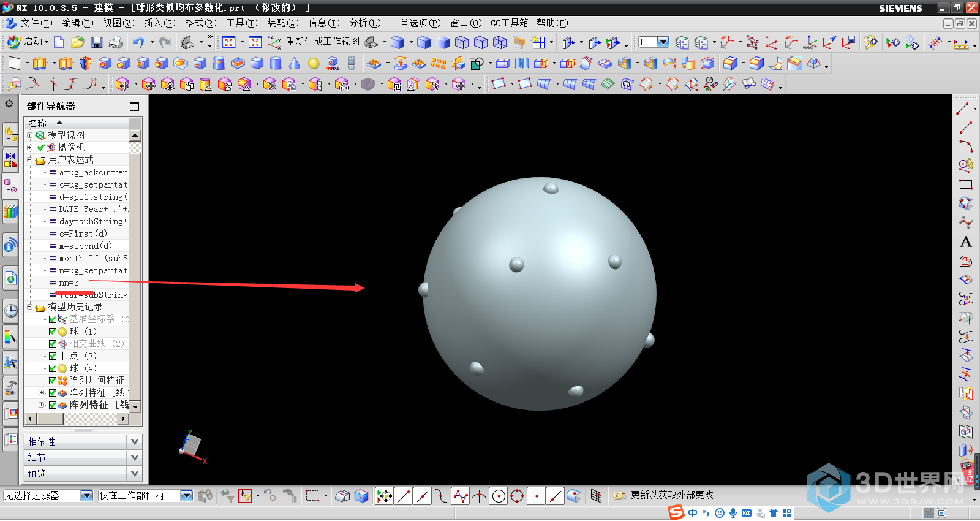Screen dimensions: 980x521
Task: Open the History clock tab in resource bar
Action: click(x=10, y=311)
